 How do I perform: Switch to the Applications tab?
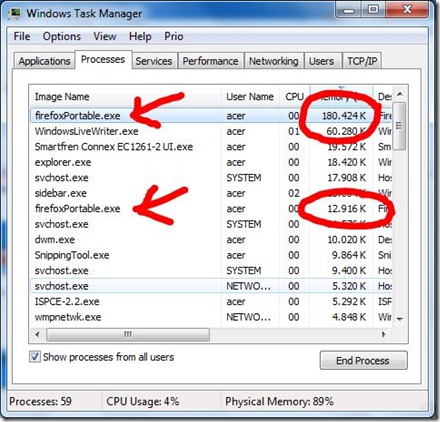[44, 61]
